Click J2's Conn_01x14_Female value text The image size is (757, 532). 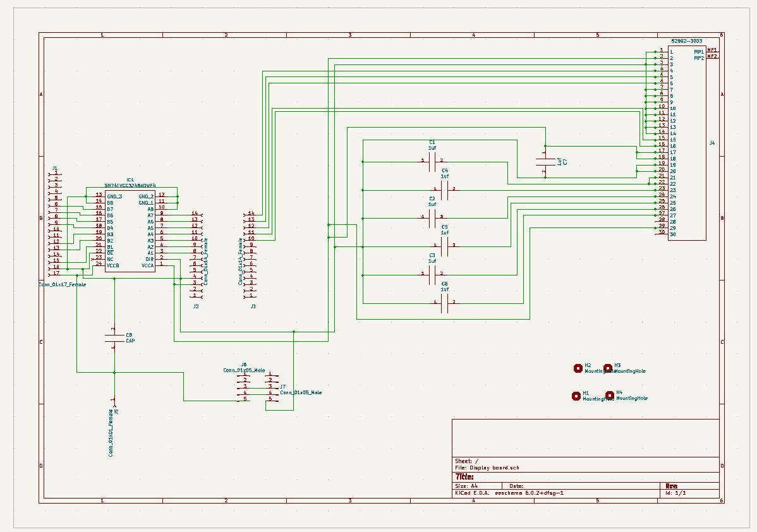206,261
